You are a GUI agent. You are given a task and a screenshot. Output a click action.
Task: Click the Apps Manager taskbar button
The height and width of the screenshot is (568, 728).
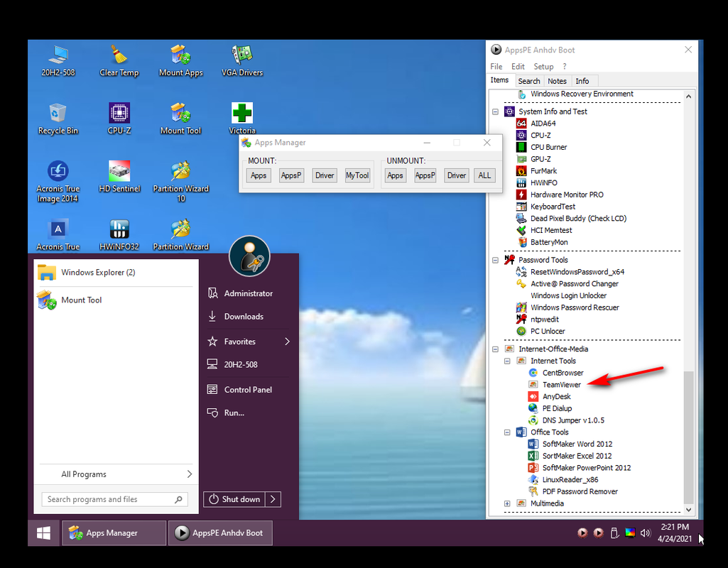[114, 532]
